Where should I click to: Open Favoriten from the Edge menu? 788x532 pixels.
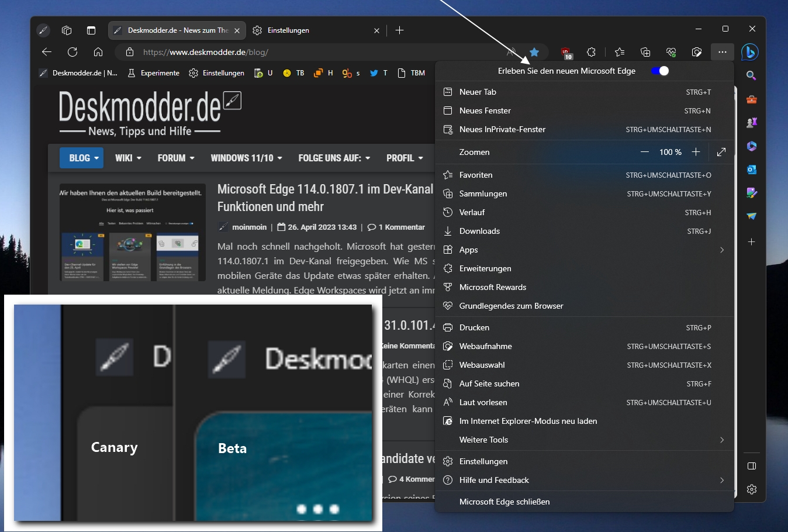point(585,175)
